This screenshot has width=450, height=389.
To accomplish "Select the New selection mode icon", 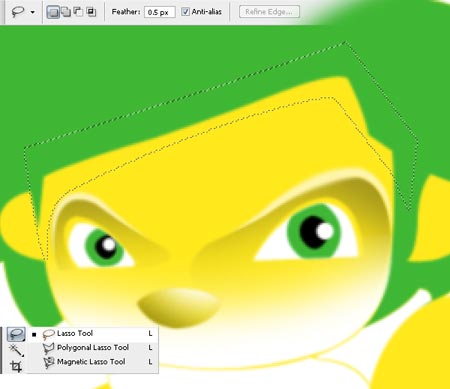I will click(53, 12).
